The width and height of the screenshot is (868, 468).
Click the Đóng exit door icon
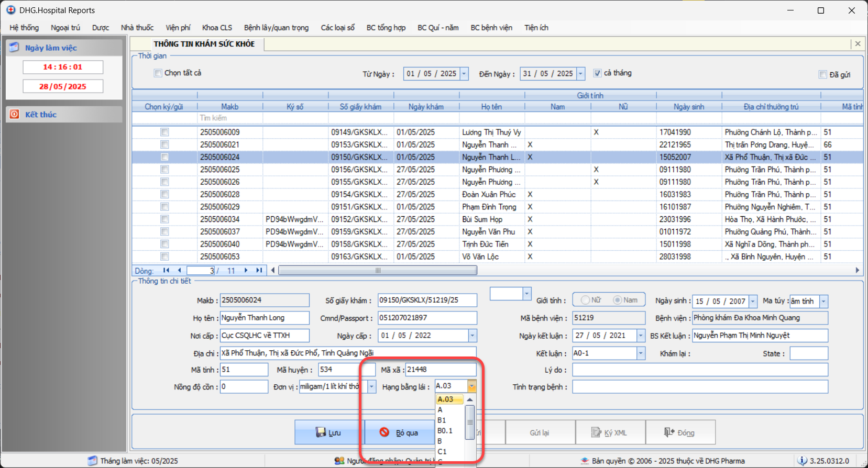[x=669, y=432]
